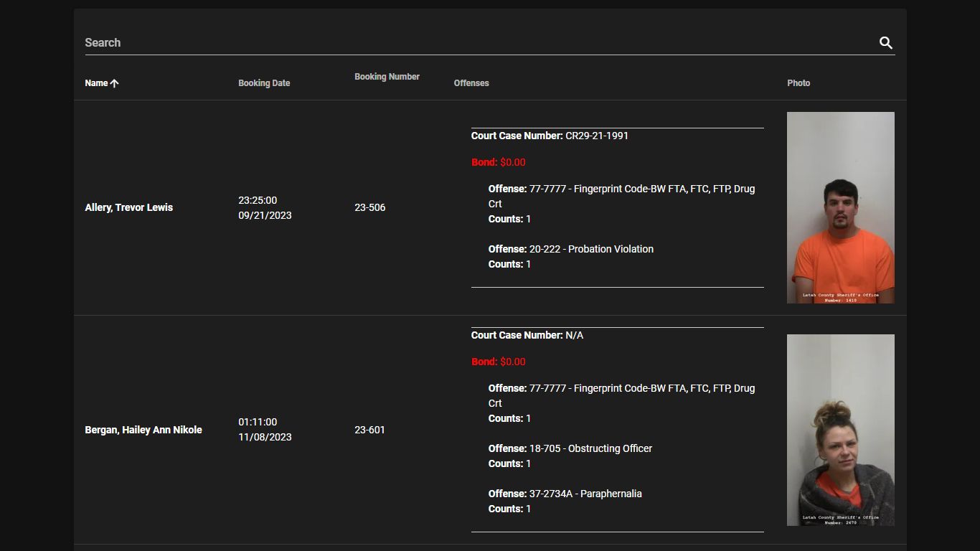Click the magnifying glass search icon
Image resolution: width=980 pixels, height=551 pixels.
pyautogui.click(x=886, y=43)
